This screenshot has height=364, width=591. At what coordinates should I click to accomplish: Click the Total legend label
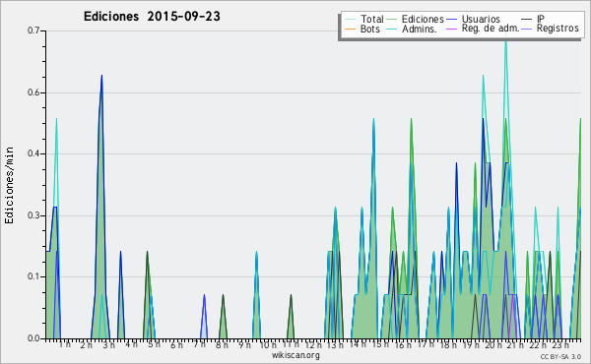371,19
